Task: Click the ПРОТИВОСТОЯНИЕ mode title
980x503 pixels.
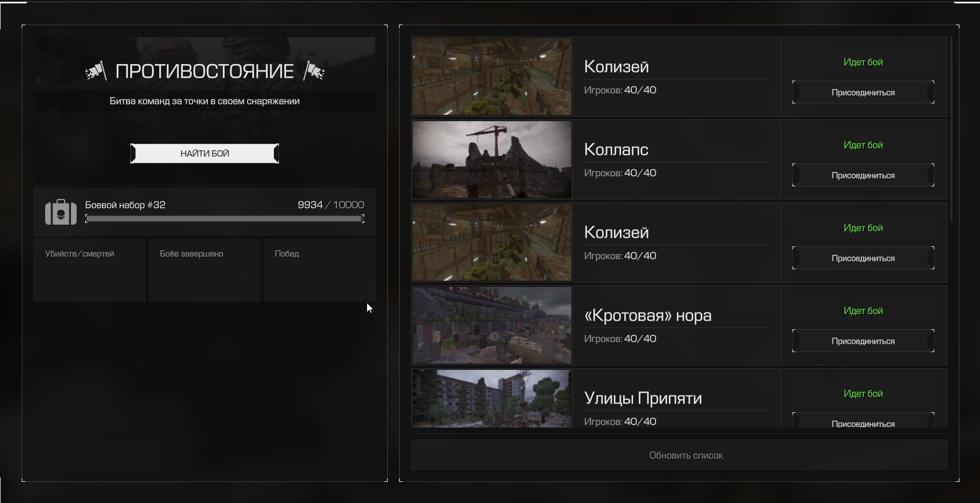Action: (205, 71)
